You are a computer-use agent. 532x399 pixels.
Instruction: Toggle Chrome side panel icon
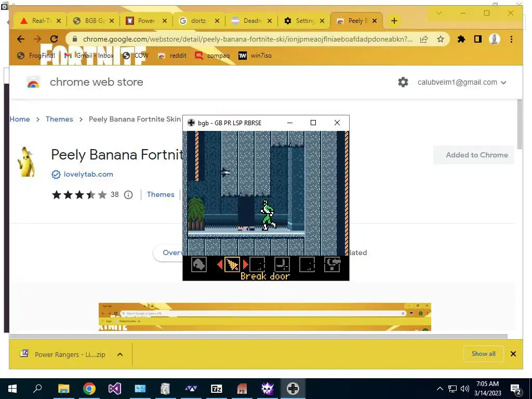click(478, 39)
